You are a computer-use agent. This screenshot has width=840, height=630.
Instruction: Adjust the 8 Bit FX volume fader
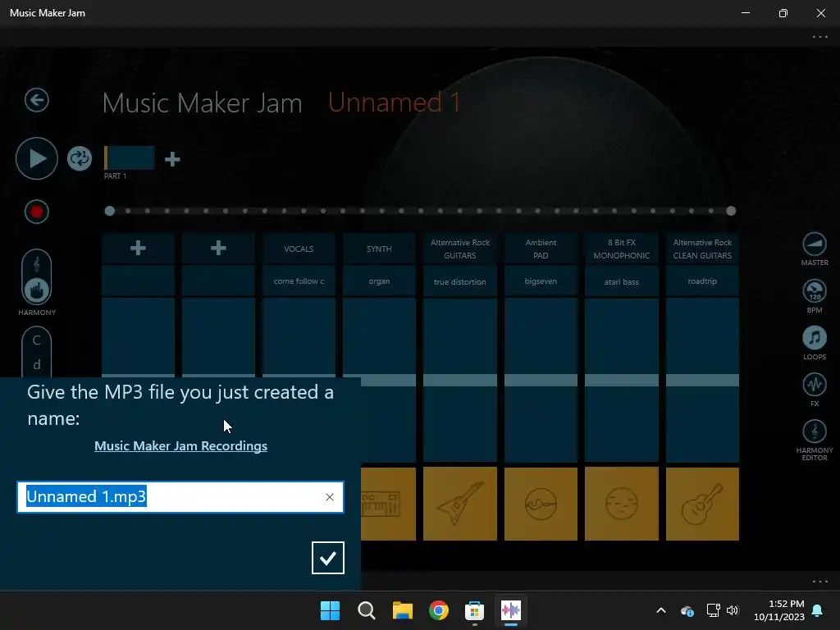coord(622,381)
